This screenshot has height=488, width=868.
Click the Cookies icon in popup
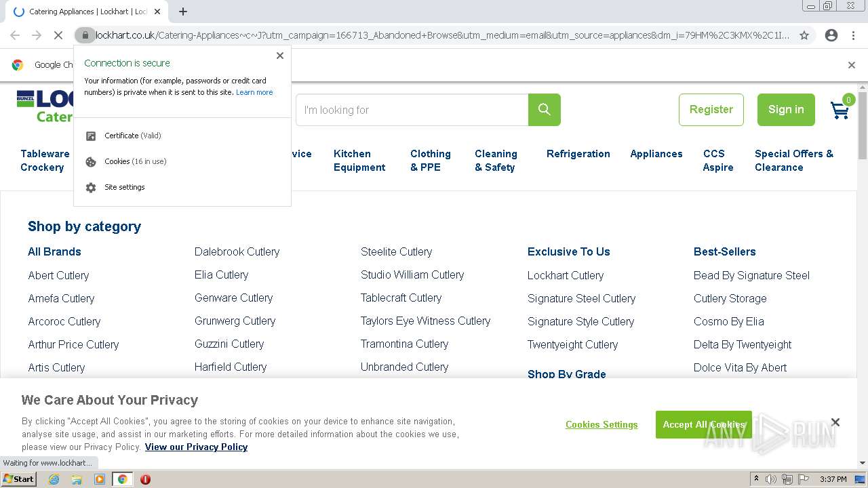tap(91, 161)
